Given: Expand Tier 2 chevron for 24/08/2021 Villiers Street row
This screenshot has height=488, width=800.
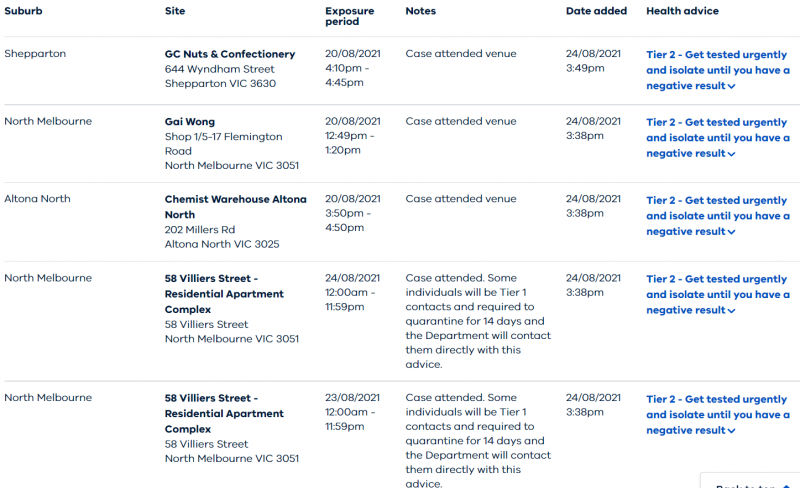Looking at the screenshot, I should (731, 311).
